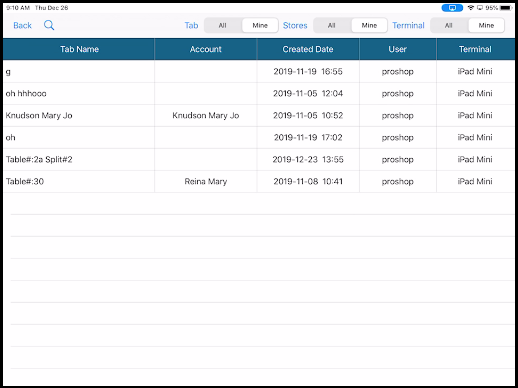The image size is (518, 388).
Task: Tap the Terminal filter label
Action: (408, 25)
